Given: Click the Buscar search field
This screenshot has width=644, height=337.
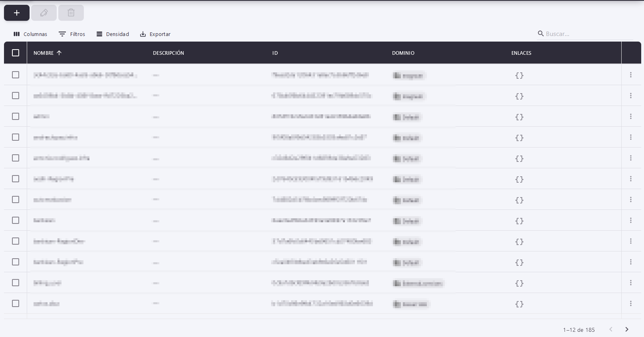Looking at the screenshot, I should tap(587, 34).
